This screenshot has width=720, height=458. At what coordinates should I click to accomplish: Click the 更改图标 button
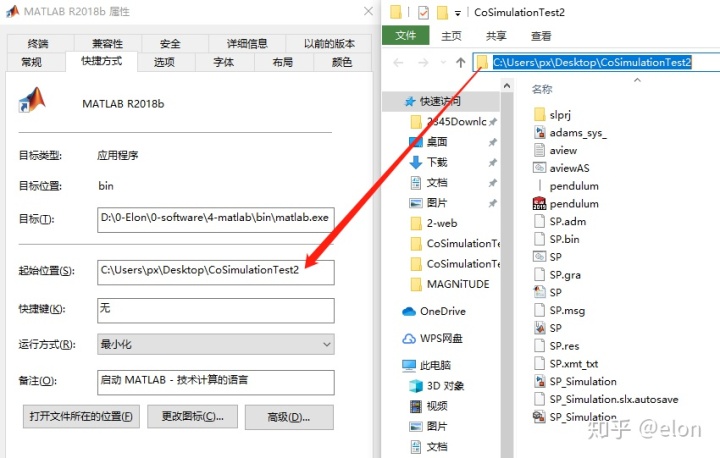(192, 416)
